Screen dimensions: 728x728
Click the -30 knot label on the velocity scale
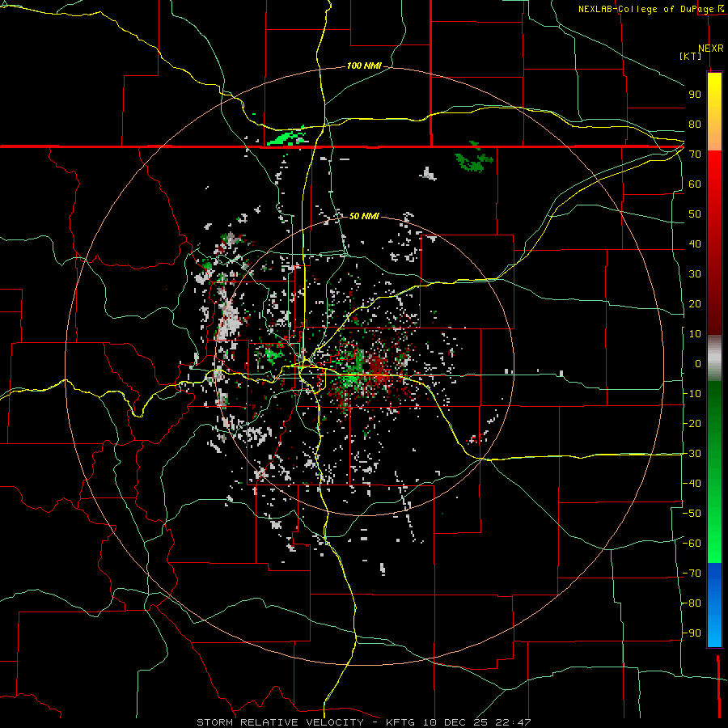click(692, 454)
